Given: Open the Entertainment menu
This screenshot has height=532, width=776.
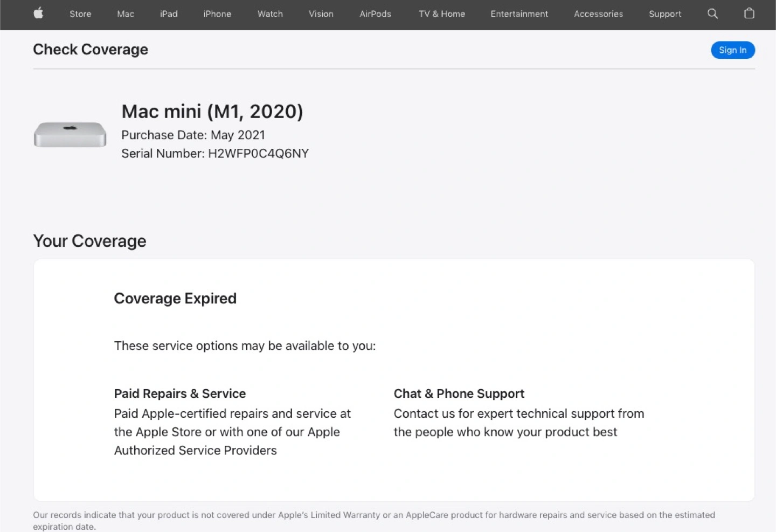Looking at the screenshot, I should click(519, 14).
